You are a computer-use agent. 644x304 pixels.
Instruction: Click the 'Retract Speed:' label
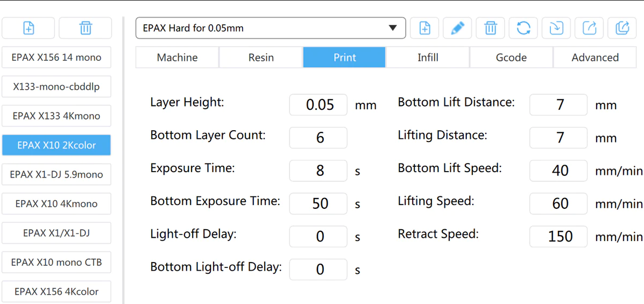(x=438, y=234)
